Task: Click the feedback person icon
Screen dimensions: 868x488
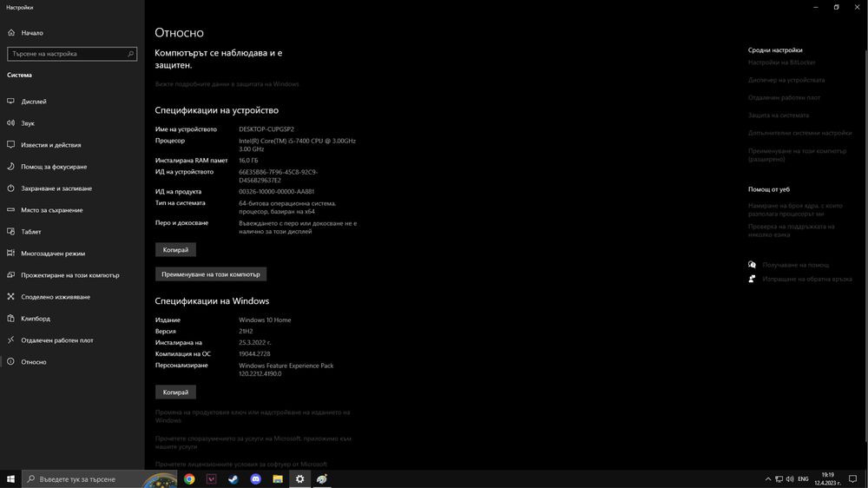Action: tap(752, 280)
